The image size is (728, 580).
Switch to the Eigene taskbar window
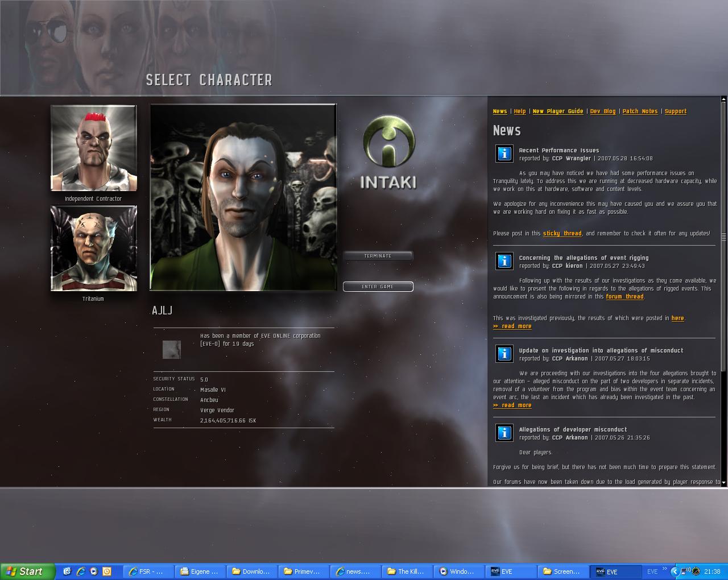point(201,571)
